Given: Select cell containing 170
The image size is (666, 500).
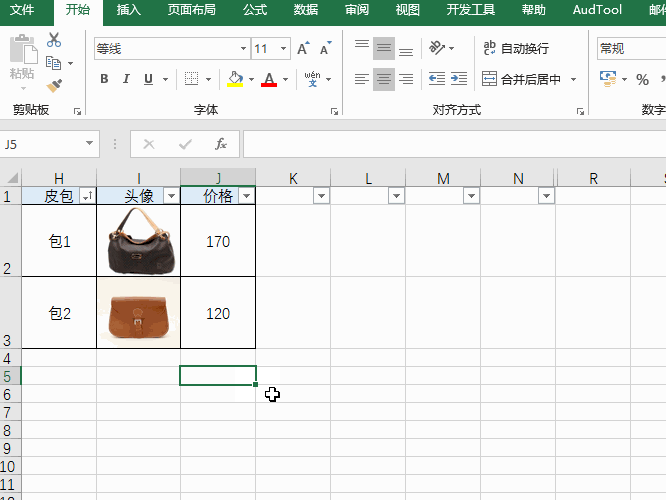Looking at the screenshot, I should (x=218, y=241).
